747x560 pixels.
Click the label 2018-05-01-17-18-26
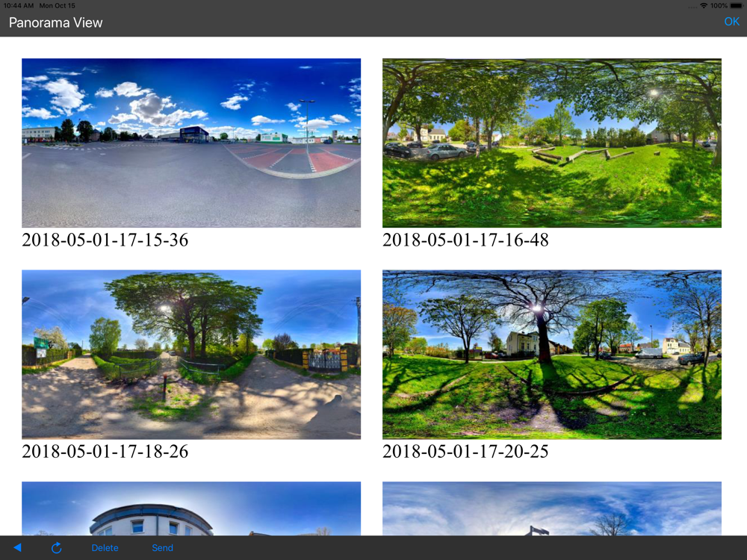(x=105, y=451)
